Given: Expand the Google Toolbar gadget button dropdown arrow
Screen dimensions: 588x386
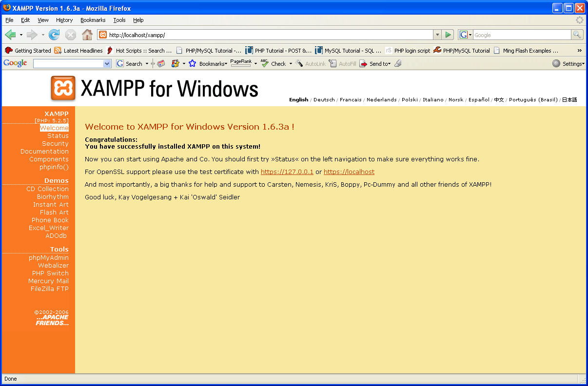Looking at the screenshot, I should (184, 63).
